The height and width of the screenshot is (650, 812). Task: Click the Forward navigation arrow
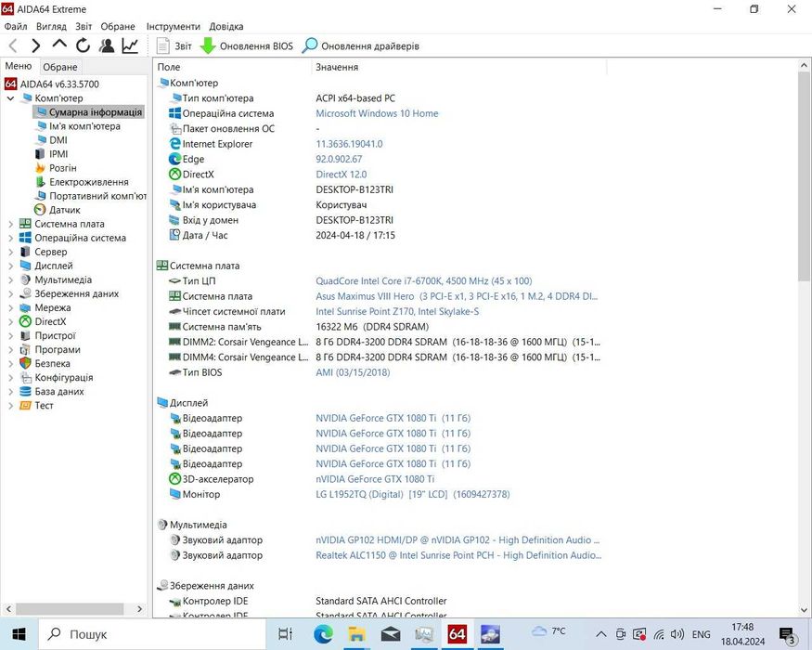tap(36, 45)
